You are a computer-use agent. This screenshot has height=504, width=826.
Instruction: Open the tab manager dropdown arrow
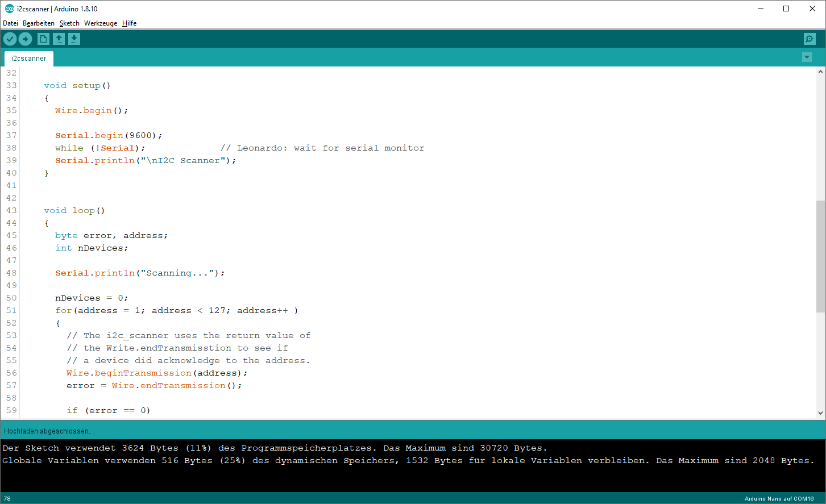807,57
